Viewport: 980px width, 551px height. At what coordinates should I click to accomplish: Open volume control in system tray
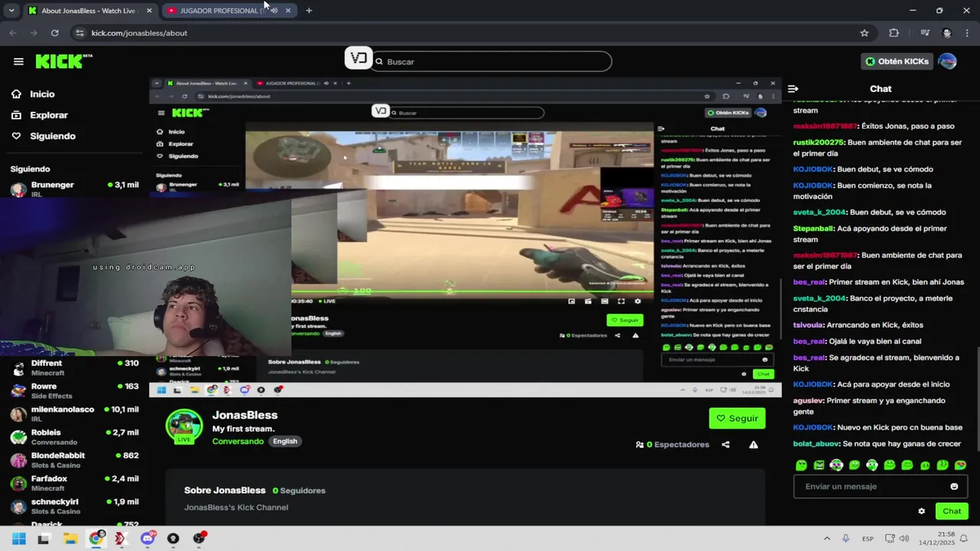click(x=904, y=539)
